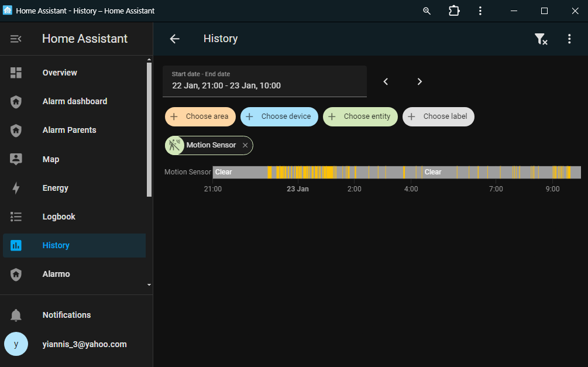Open the Energy page

[74, 188]
